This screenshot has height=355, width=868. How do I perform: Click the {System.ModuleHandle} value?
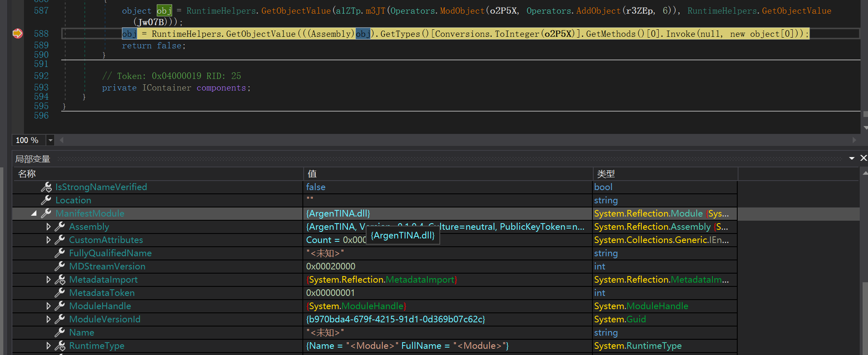pyautogui.click(x=356, y=306)
